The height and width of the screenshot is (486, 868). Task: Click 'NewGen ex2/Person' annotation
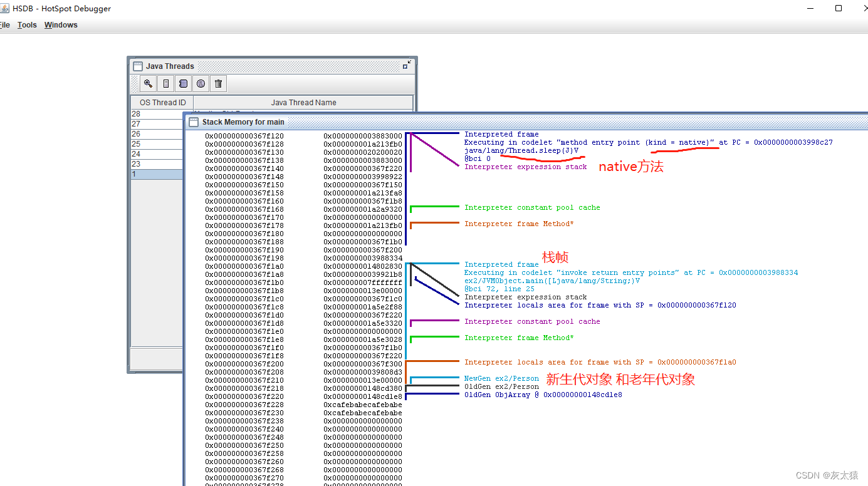coord(501,378)
